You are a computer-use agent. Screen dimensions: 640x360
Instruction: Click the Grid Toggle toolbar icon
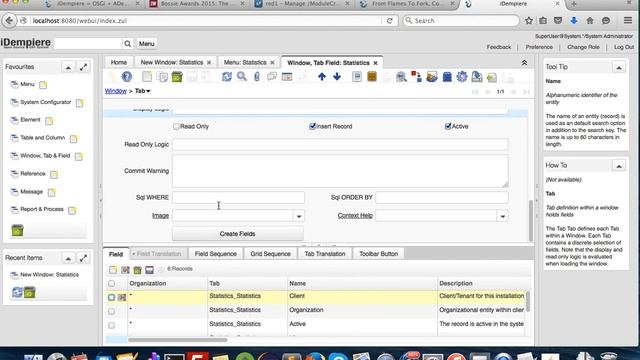[x=287, y=76]
